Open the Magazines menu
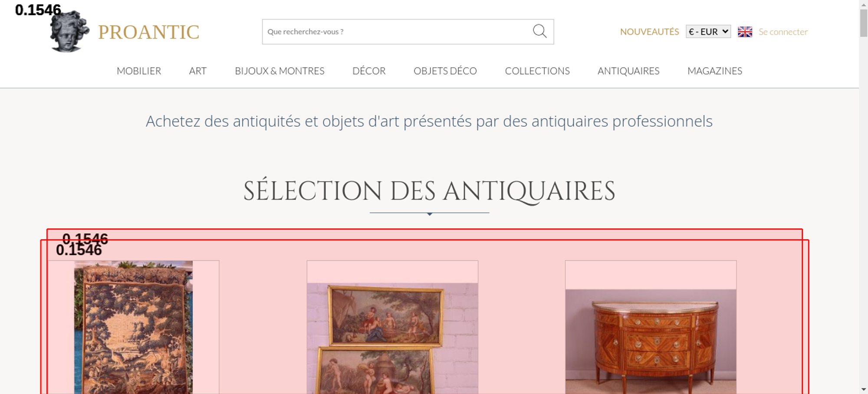This screenshot has height=394, width=868. (x=715, y=71)
